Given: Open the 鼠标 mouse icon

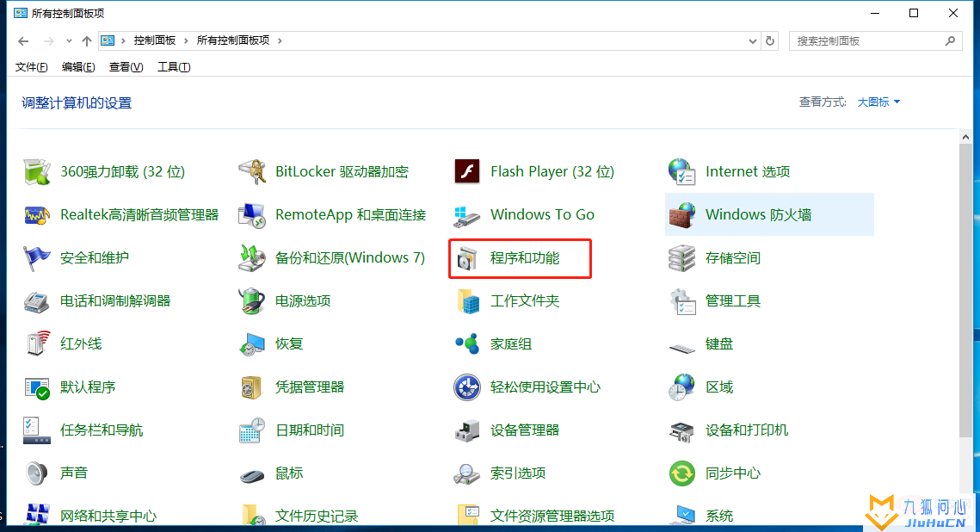Looking at the screenshot, I should (252, 476).
